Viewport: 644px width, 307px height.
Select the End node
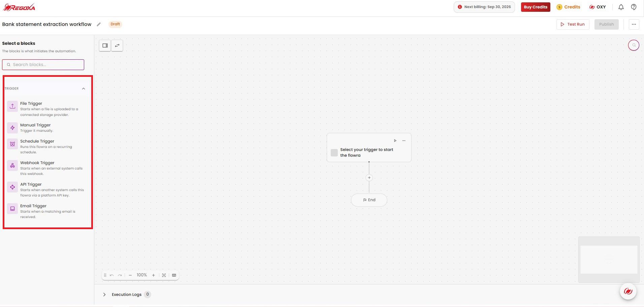(x=369, y=200)
